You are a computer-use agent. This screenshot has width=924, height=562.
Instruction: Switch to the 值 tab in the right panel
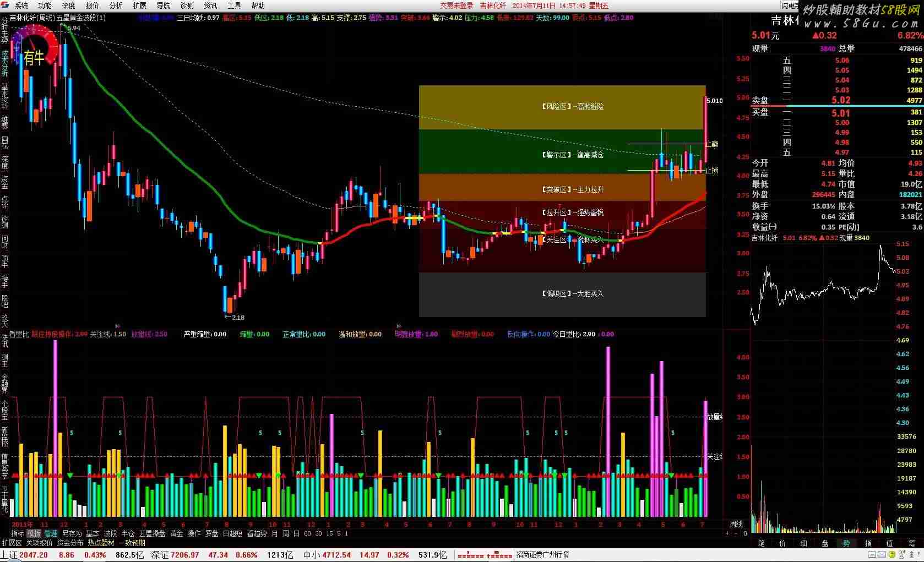pyautogui.click(x=889, y=543)
